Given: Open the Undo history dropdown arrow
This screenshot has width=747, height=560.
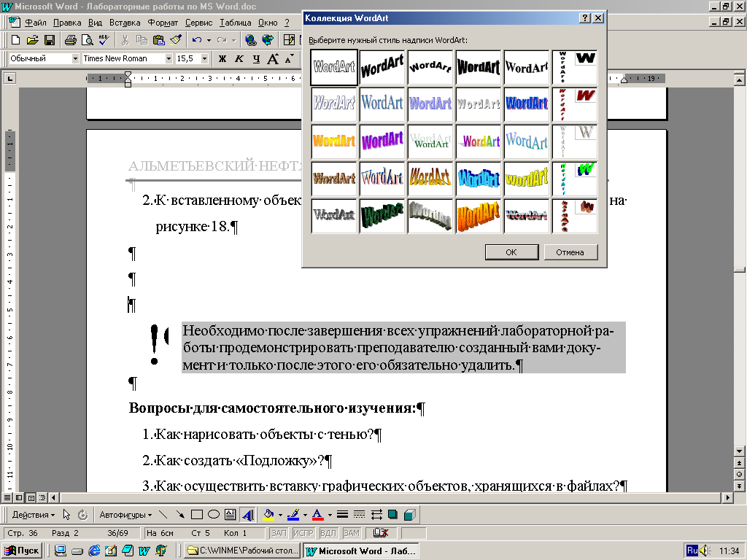Looking at the screenshot, I should [209, 40].
